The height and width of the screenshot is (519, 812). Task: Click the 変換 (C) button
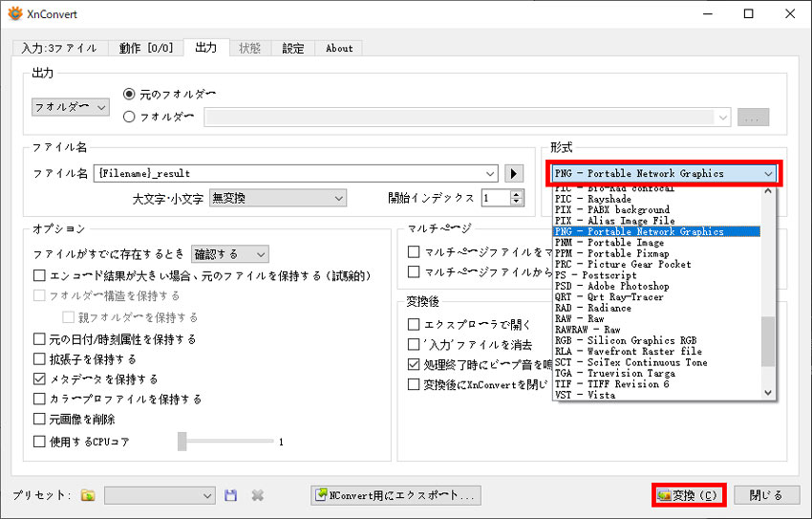click(689, 496)
